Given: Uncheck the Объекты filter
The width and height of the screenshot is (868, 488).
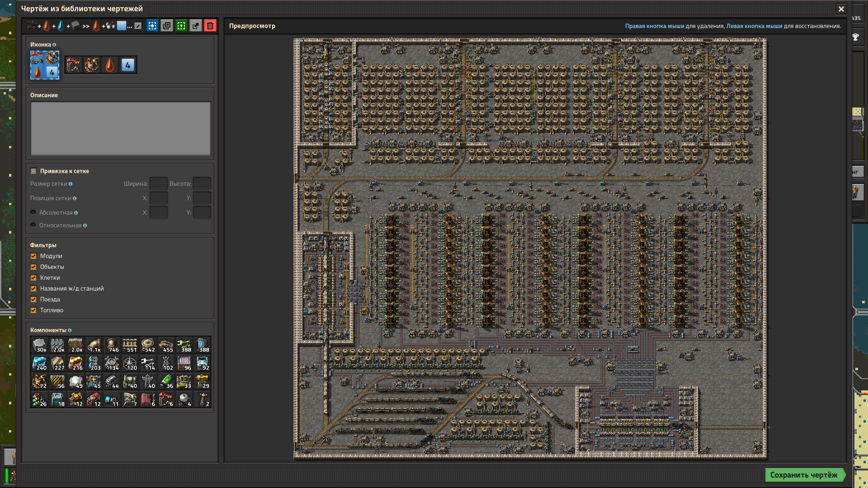Looking at the screenshot, I should pos(33,267).
